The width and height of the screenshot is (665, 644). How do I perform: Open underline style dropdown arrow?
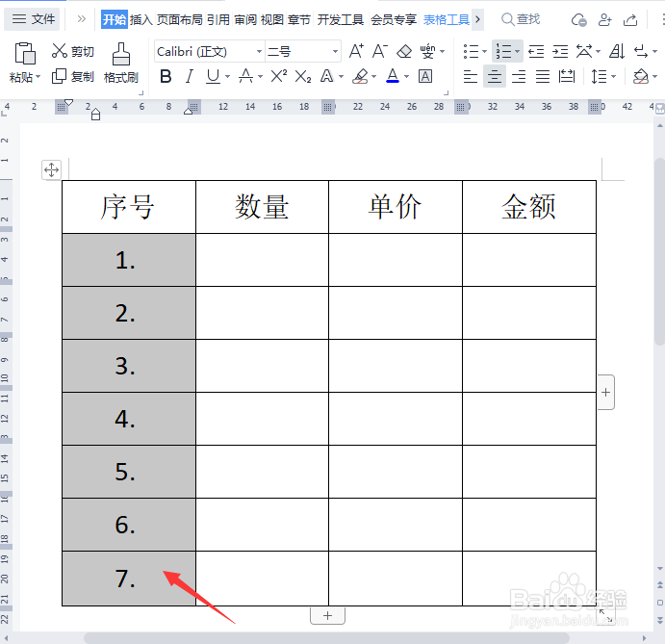[227, 77]
